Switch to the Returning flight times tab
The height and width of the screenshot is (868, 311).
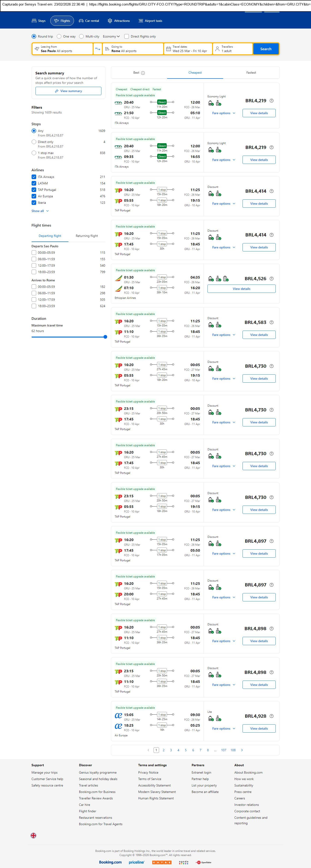(87, 236)
